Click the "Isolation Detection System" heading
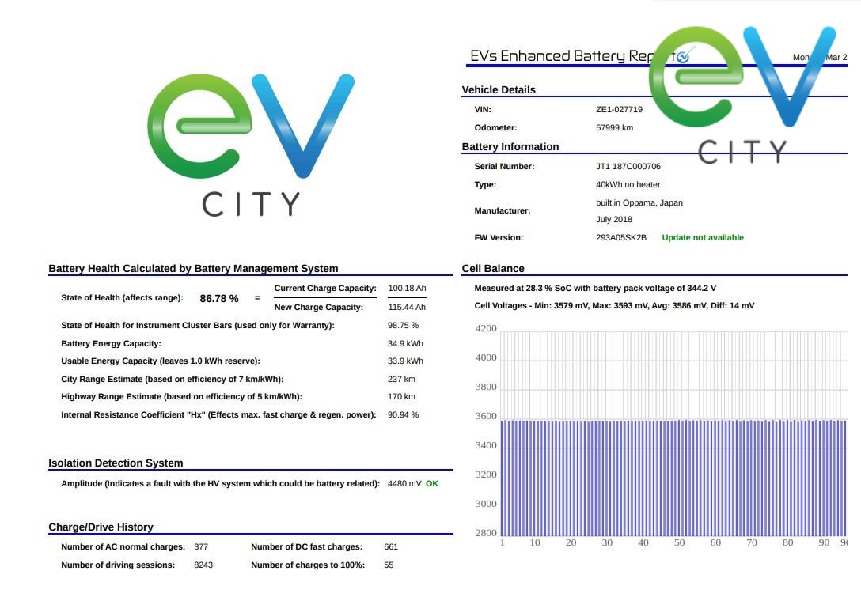Viewport: 861px width, 616px height. (116, 463)
